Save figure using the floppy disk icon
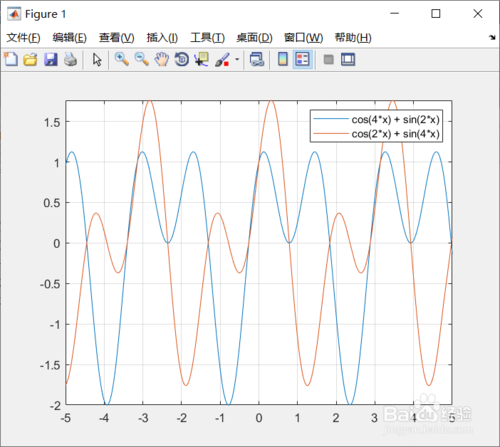This screenshot has width=500, height=447. [x=51, y=60]
